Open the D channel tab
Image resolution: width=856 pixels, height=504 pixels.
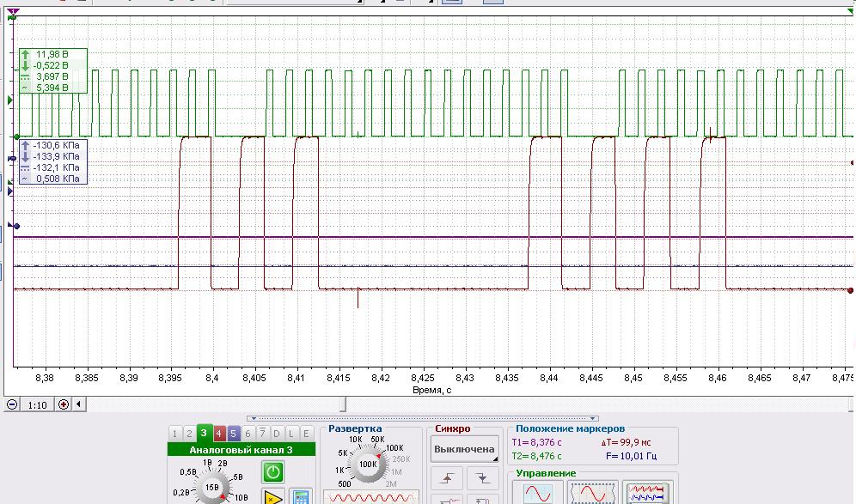coord(277,434)
